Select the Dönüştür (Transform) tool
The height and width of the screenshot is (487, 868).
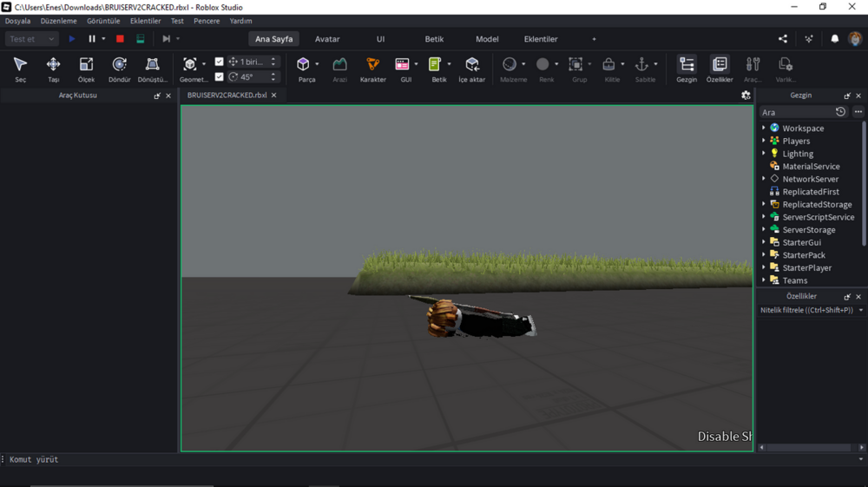point(152,69)
